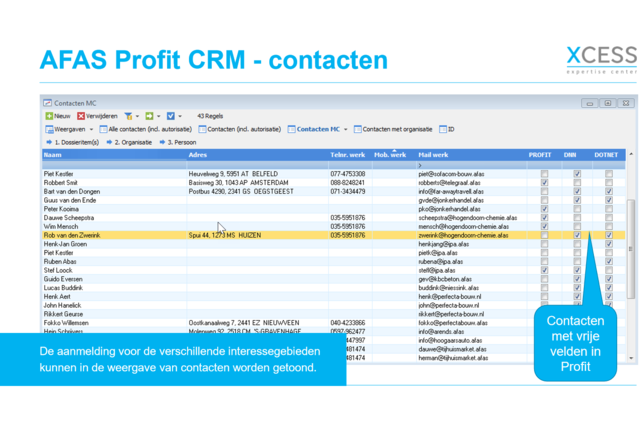Open the 2. Organisatie link

pos(129,142)
